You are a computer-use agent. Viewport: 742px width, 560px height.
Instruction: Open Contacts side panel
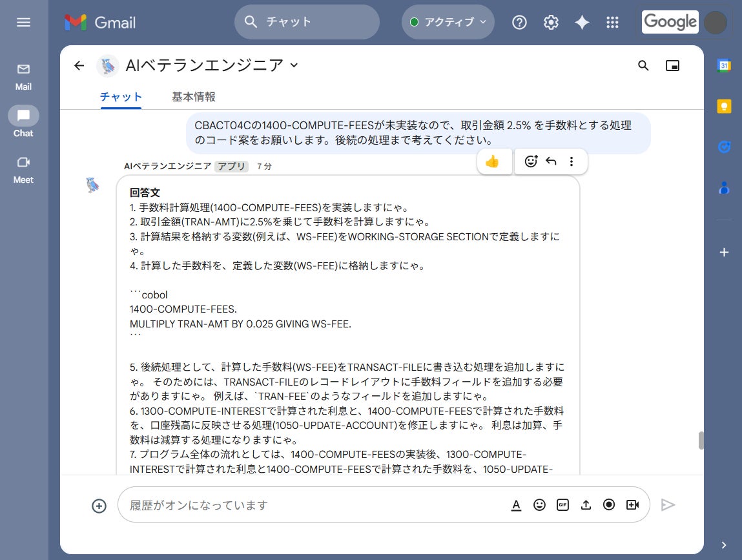(x=723, y=188)
